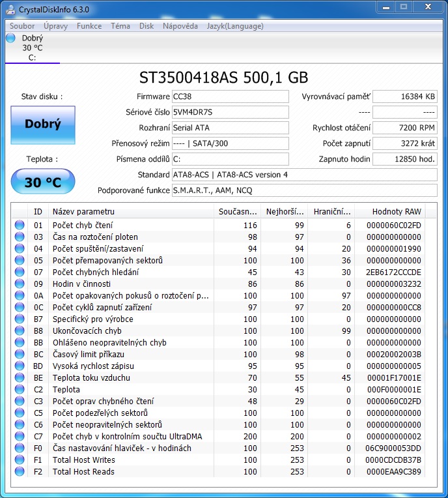Click the blue status orb for disk C:
This screenshot has width=448, height=498.
(x=10, y=38)
